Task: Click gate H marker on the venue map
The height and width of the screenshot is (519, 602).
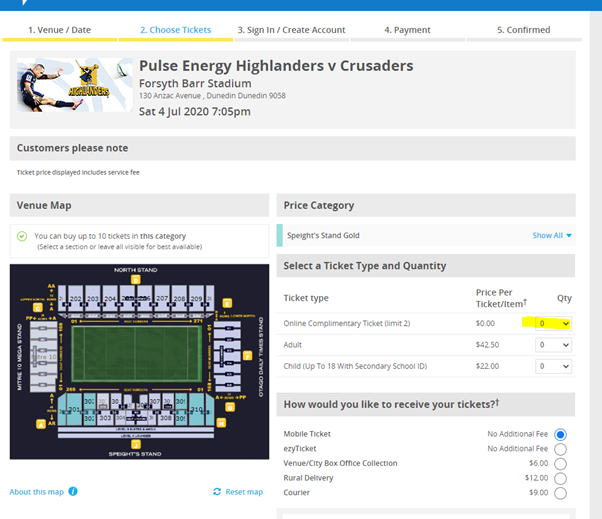Action: click(x=221, y=423)
